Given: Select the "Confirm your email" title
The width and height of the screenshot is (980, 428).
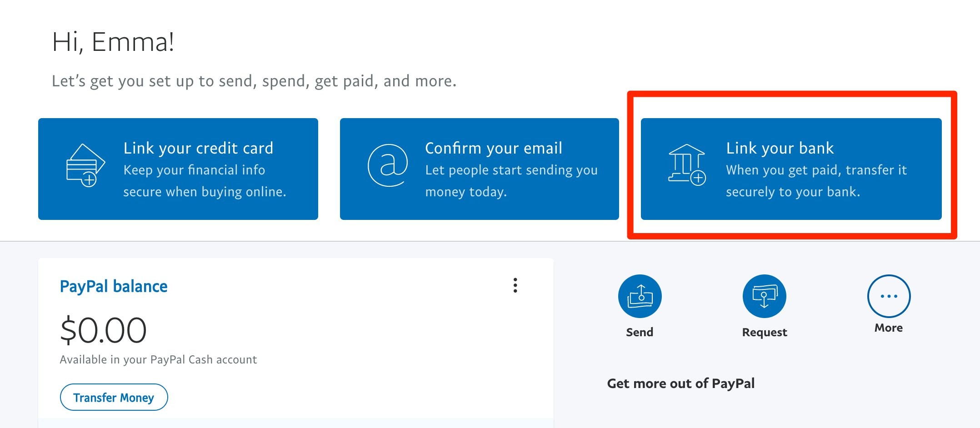Looking at the screenshot, I should coord(494,148).
